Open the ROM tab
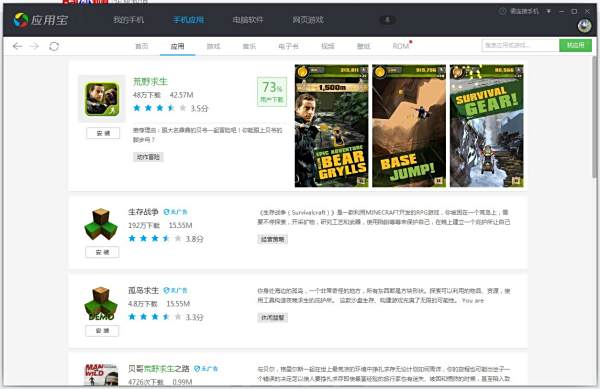The width and height of the screenshot is (600, 389). [401, 46]
